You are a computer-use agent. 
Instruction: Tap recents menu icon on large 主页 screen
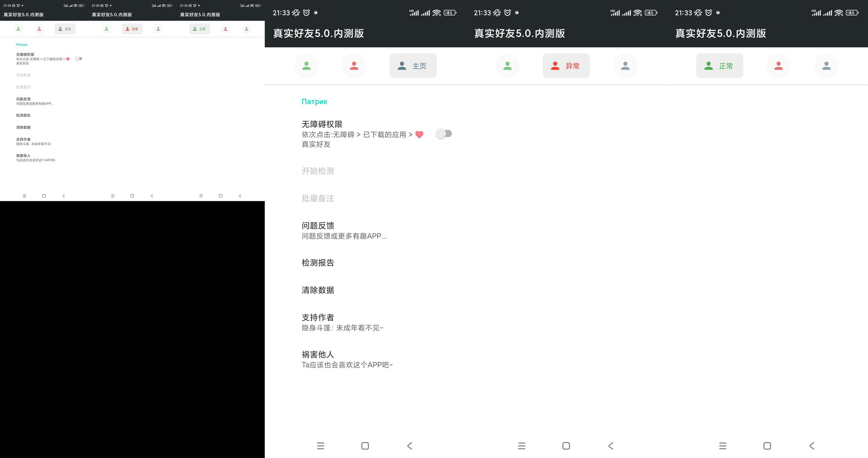coord(321,446)
